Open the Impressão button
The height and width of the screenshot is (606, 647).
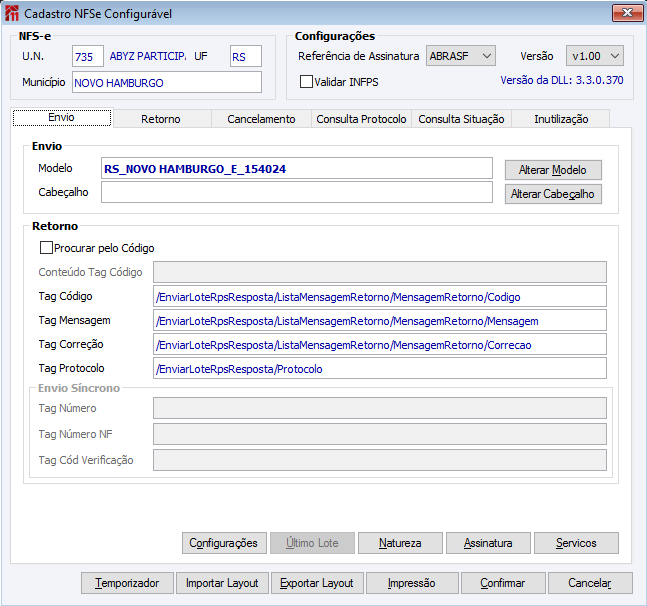coord(412,583)
